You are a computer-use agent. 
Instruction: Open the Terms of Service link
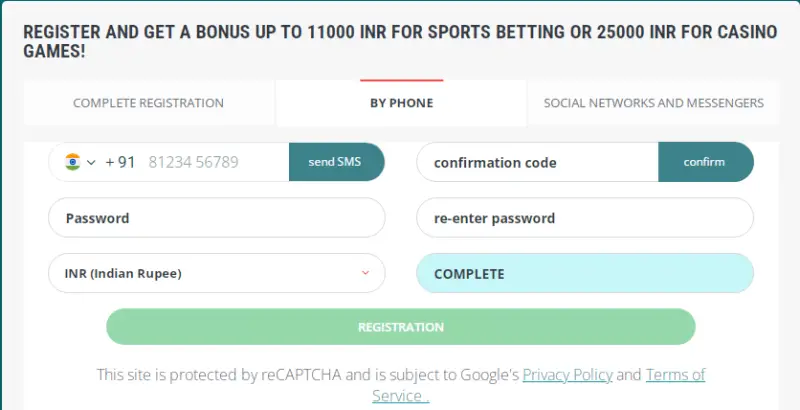point(675,375)
